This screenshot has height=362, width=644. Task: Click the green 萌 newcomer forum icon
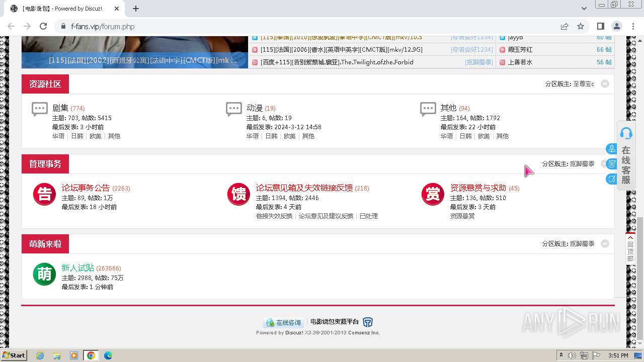44,275
